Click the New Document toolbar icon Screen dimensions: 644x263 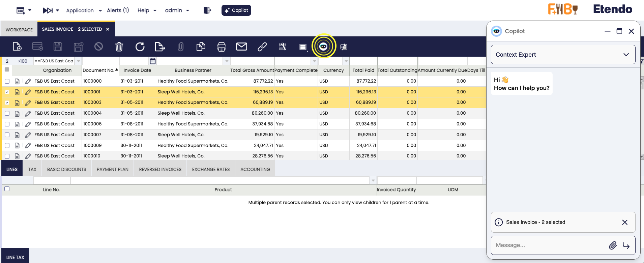point(17,47)
